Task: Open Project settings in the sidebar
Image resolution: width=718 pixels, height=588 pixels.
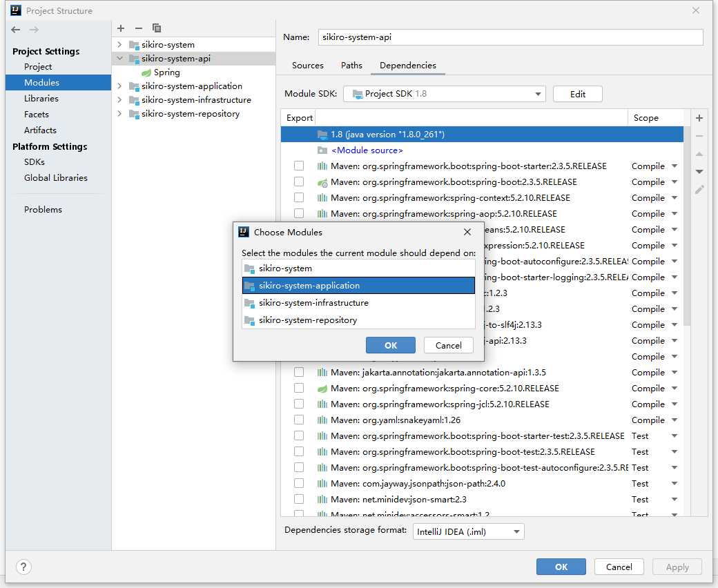Action: (38, 67)
